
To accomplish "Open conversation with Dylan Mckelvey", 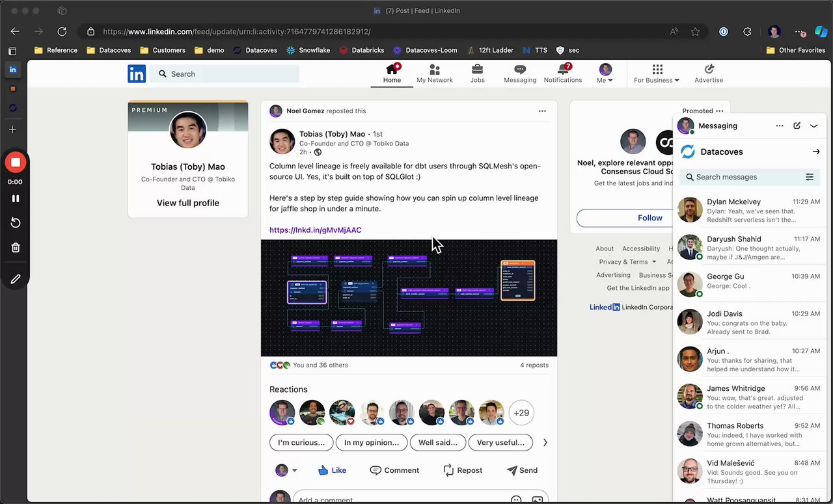I will [750, 210].
